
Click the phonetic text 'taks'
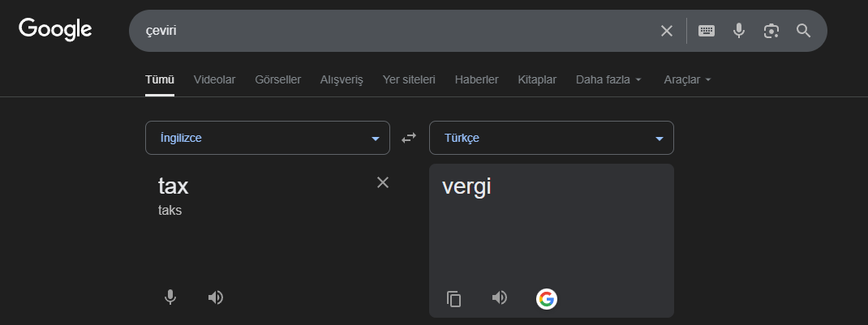pos(170,210)
